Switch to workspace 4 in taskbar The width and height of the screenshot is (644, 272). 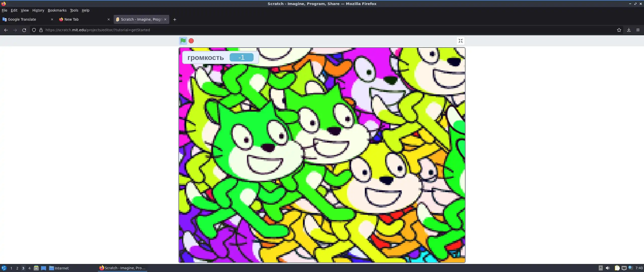coord(29,268)
